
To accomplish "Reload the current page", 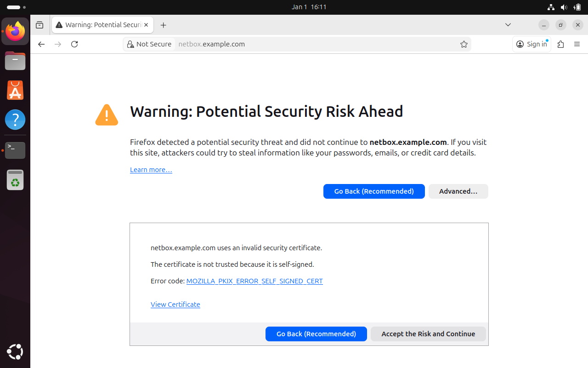I will (74, 44).
